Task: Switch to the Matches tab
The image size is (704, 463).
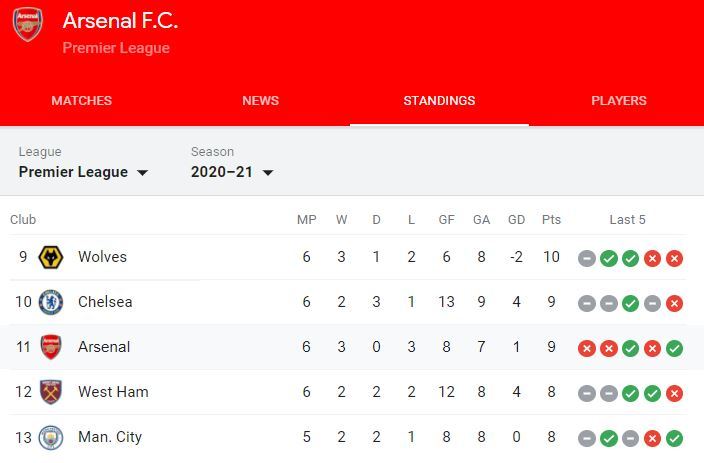Action: coord(82,101)
